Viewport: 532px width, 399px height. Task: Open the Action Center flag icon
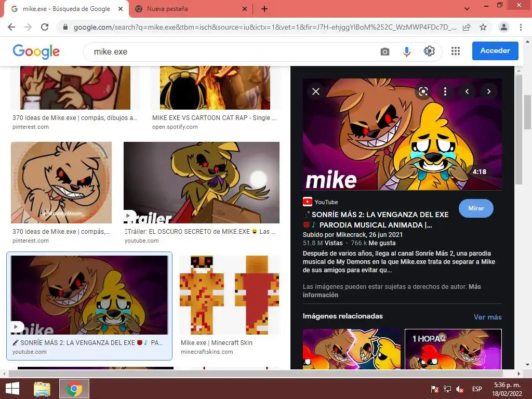(x=434, y=389)
